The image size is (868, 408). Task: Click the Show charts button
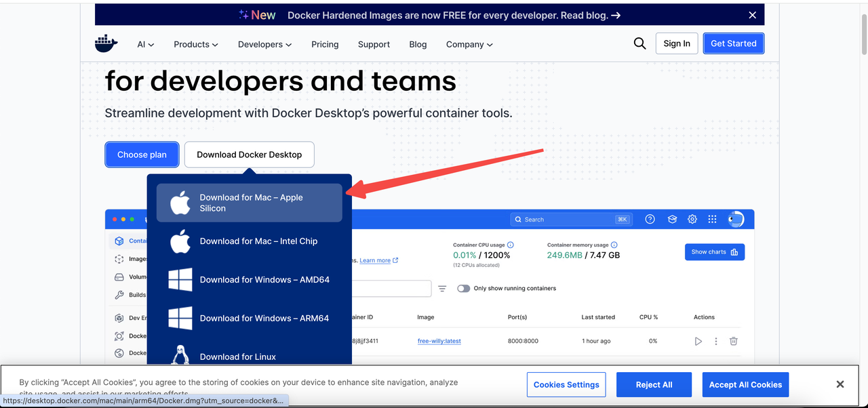coord(715,252)
